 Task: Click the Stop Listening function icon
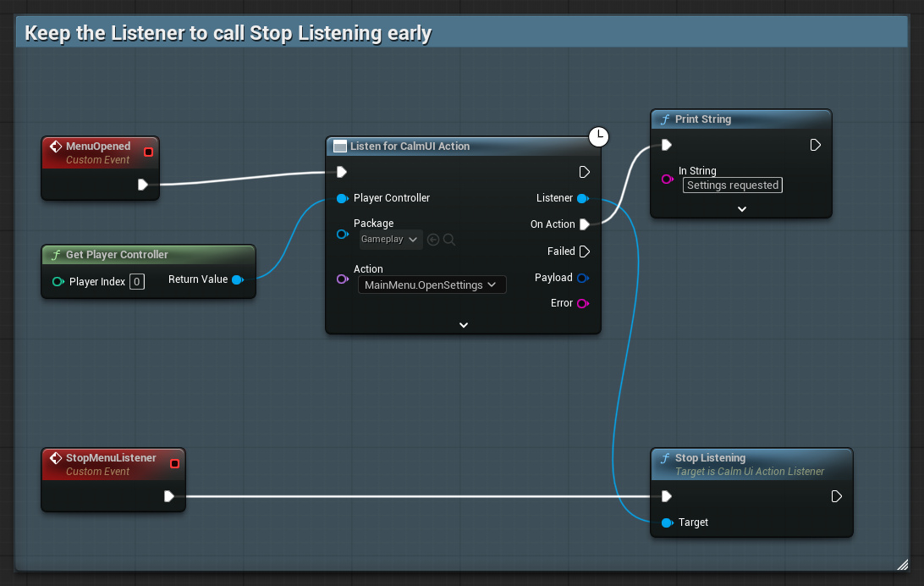[x=665, y=459]
